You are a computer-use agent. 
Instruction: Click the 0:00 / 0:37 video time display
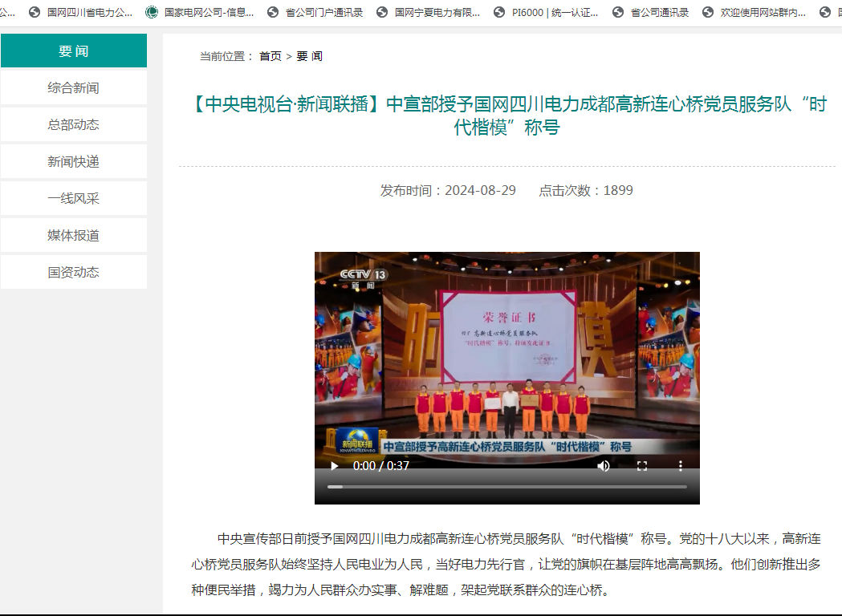pyautogui.click(x=380, y=466)
